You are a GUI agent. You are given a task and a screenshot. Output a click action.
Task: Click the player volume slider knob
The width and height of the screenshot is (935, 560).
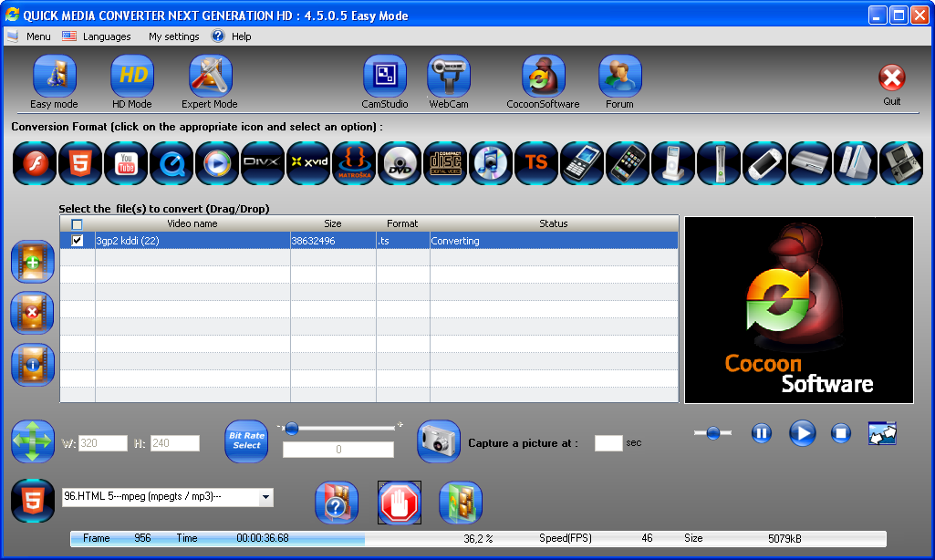coord(712,433)
